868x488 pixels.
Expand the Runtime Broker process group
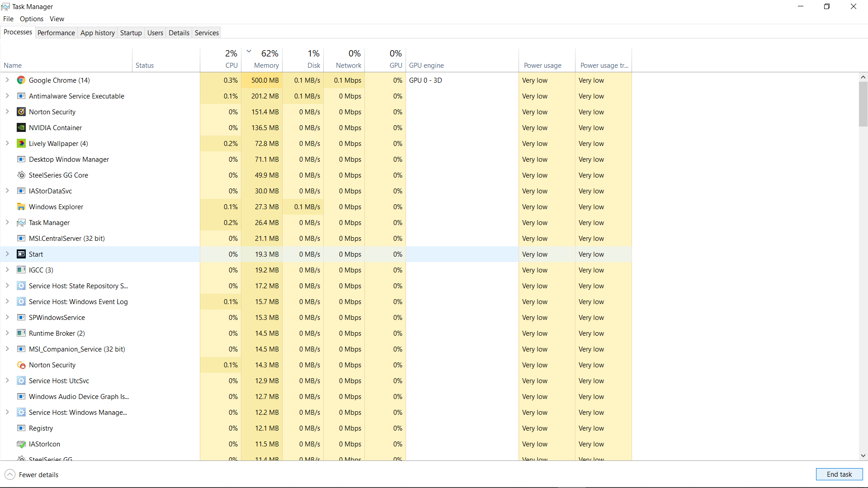pyautogui.click(x=7, y=333)
